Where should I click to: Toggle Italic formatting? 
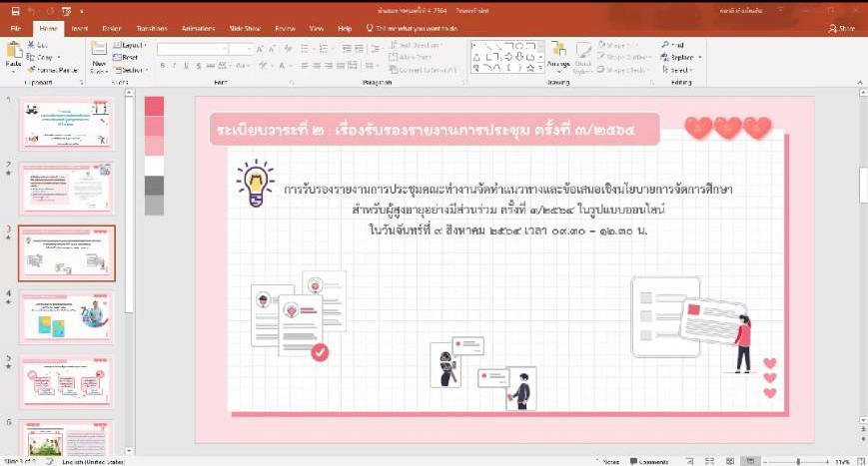pos(175,66)
